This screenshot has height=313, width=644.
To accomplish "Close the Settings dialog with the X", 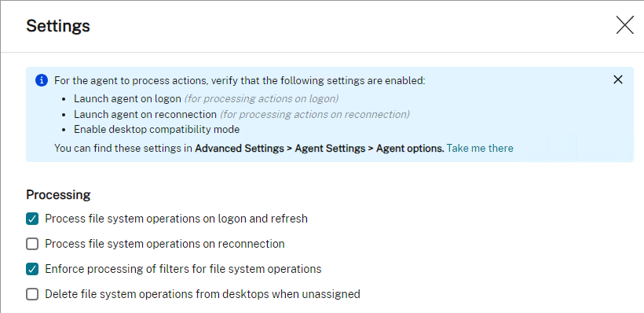I will [624, 25].
